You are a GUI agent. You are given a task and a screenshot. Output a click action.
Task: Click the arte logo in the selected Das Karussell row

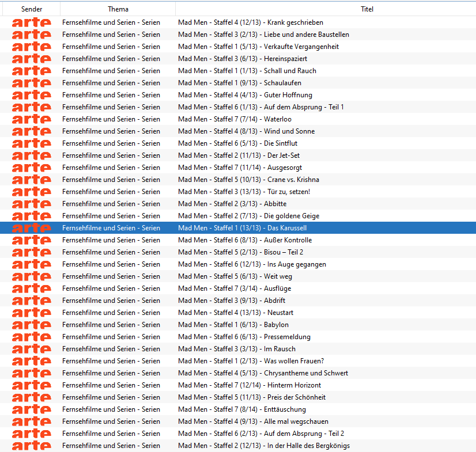32,228
